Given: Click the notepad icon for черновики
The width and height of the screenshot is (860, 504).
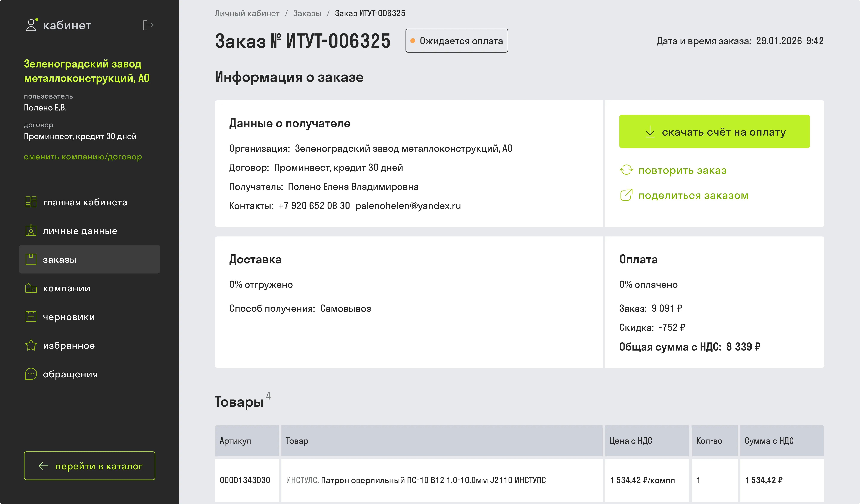Looking at the screenshot, I should pyautogui.click(x=31, y=317).
